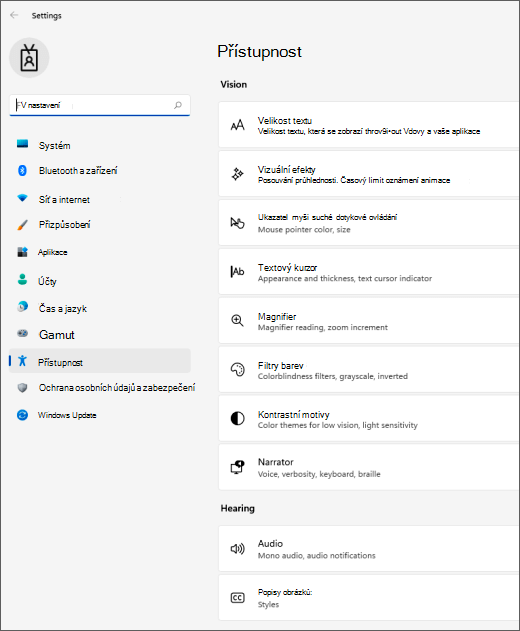
Task: Open Magnifier settings
Action: point(369,321)
